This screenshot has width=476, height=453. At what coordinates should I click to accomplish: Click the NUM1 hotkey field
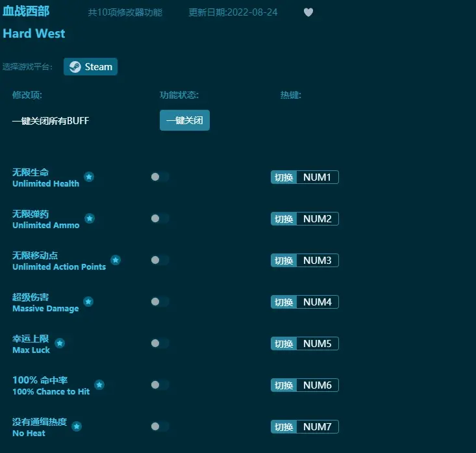tap(318, 177)
